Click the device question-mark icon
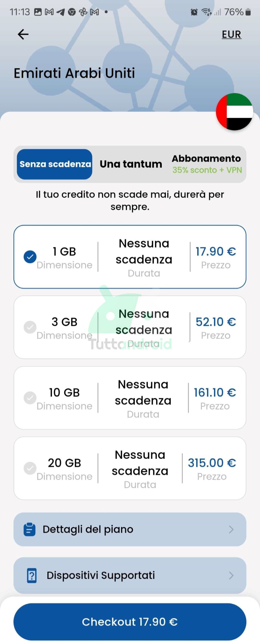 (x=32, y=575)
